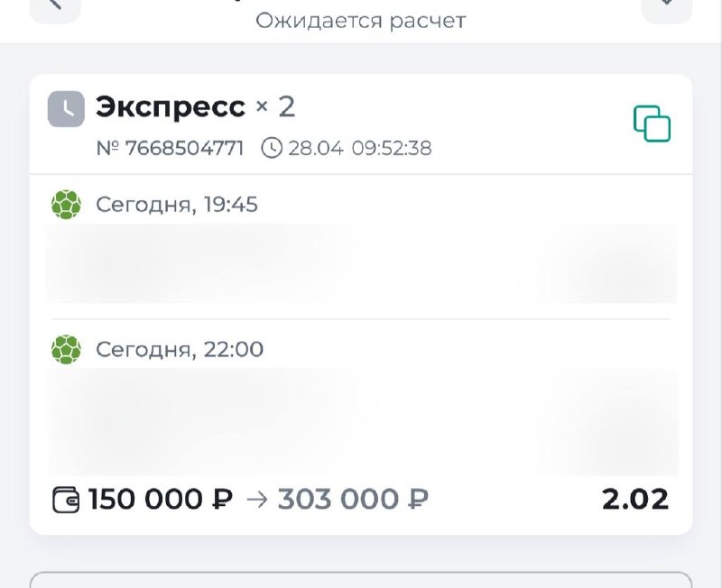The image size is (722, 588).
Task: Copy the bet slip with green icon
Action: pyautogui.click(x=652, y=124)
